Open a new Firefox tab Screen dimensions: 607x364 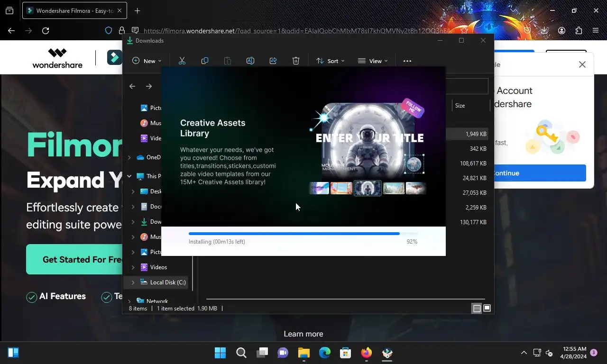pos(137,10)
